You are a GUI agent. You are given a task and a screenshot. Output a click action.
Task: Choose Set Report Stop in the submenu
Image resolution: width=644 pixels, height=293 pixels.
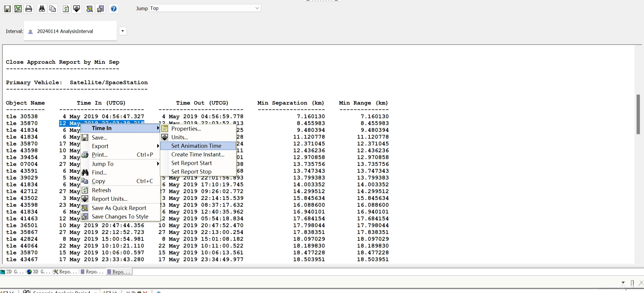[x=198, y=172]
